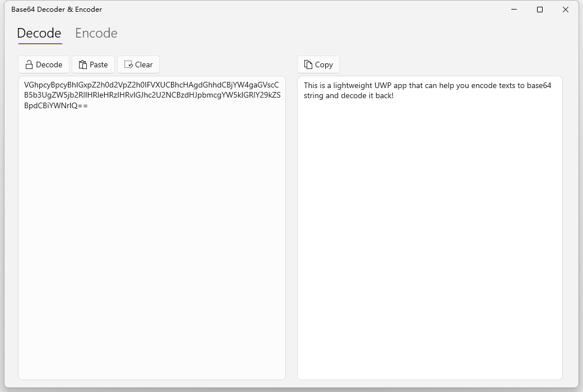
Task: Click the "==" padding ending the encoded string
Action: click(81, 105)
